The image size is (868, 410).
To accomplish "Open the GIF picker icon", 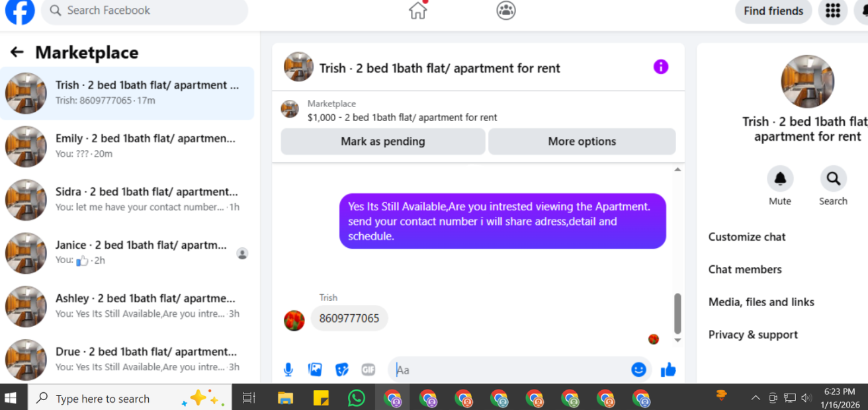I will pyautogui.click(x=369, y=370).
